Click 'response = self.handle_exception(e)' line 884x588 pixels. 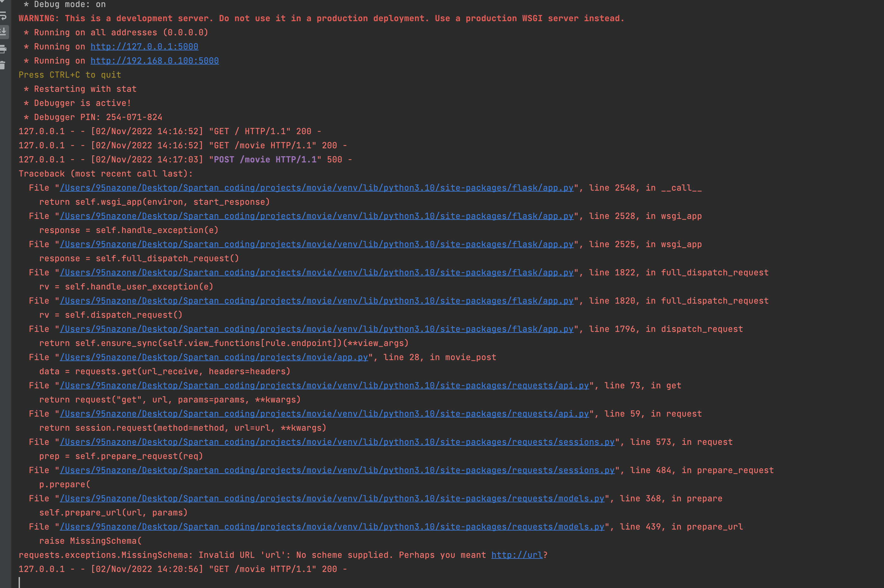[129, 230]
